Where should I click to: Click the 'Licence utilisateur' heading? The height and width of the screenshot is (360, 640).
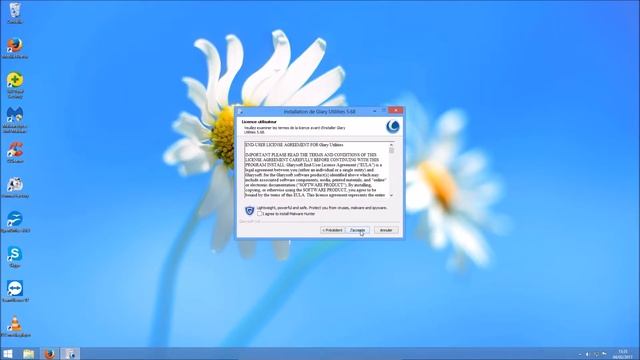coord(259,122)
